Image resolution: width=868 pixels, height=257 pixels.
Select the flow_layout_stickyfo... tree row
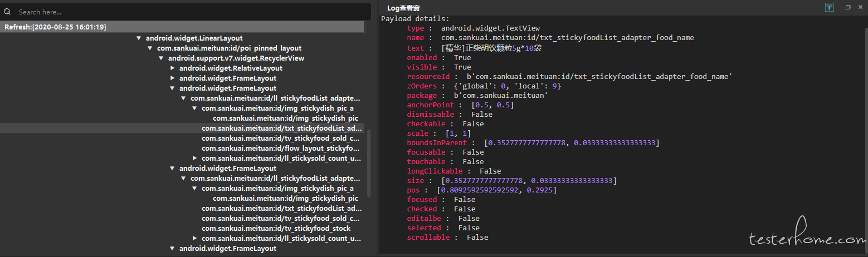tap(281, 149)
